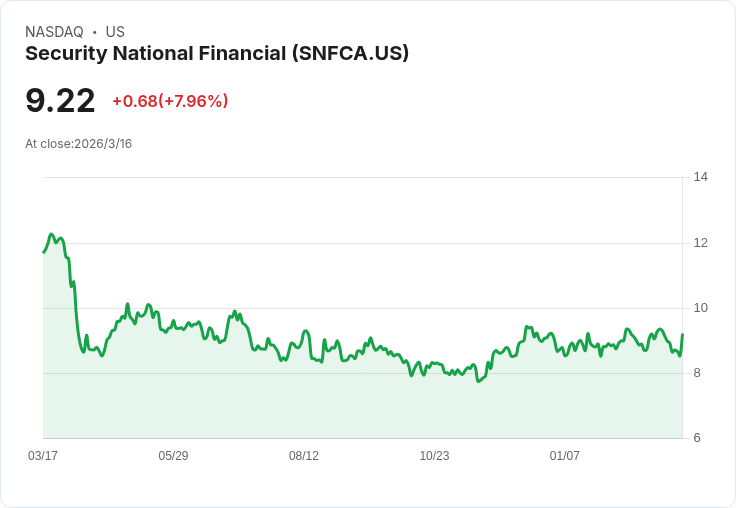Click the 10 price axis label
Image resolution: width=736 pixels, height=508 pixels.
tap(700, 308)
